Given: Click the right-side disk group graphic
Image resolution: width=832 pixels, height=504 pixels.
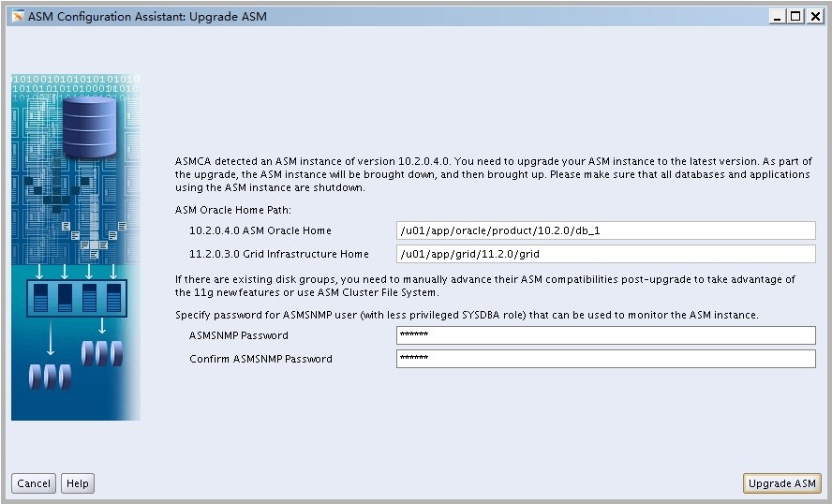Looking at the screenshot, I should 102,353.
